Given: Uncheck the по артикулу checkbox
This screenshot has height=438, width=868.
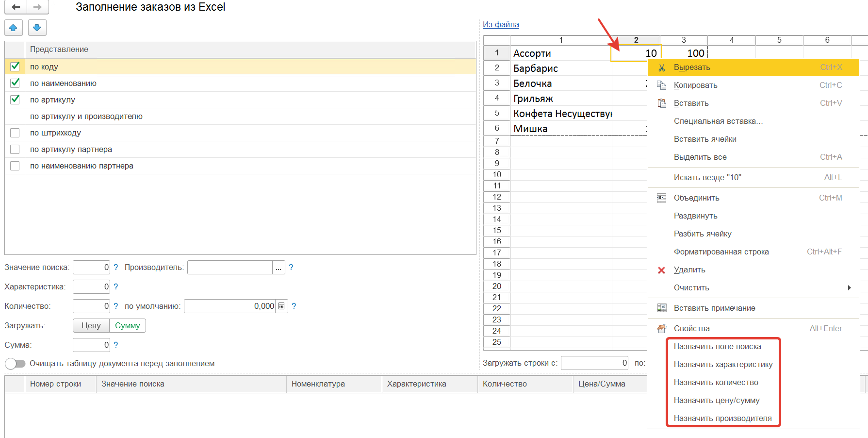Looking at the screenshot, I should (x=15, y=100).
